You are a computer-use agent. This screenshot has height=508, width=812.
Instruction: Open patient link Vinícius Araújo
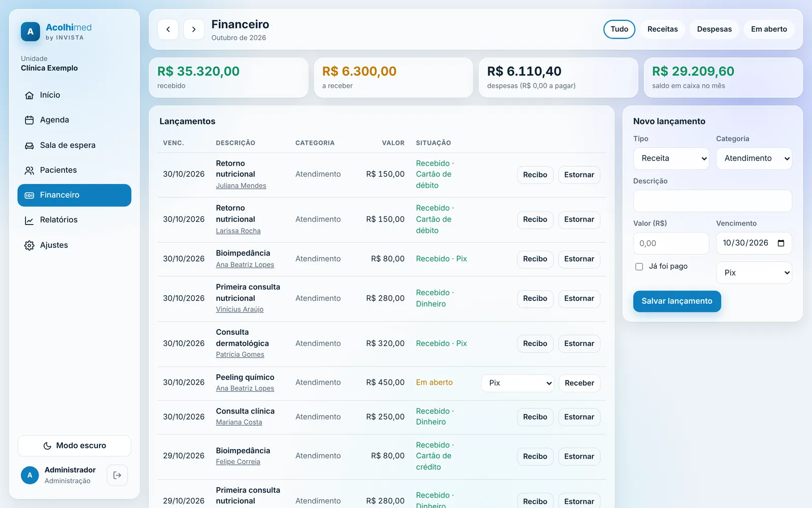tap(240, 309)
